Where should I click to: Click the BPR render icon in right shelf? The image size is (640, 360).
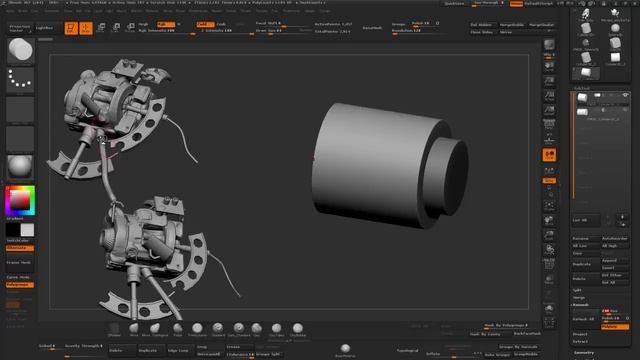click(549, 45)
